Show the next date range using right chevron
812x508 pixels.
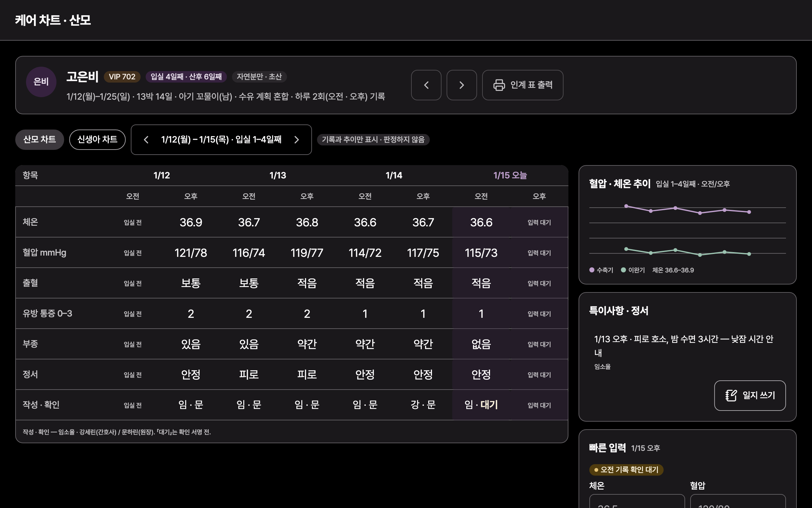click(297, 140)
